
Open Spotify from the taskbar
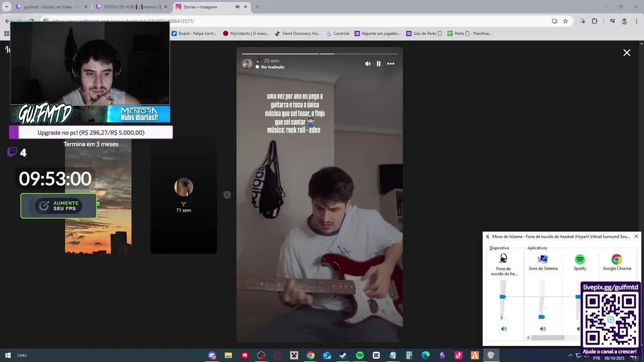pos(360,355)
